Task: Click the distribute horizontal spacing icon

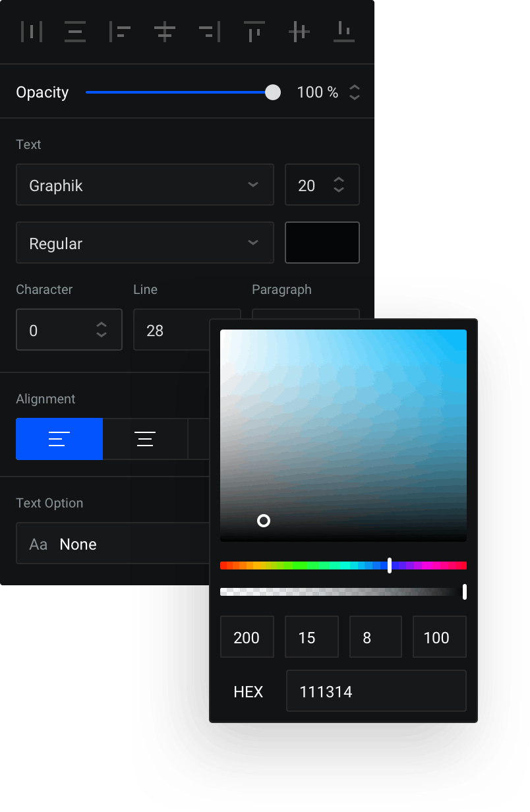Action: pos(32,32)
